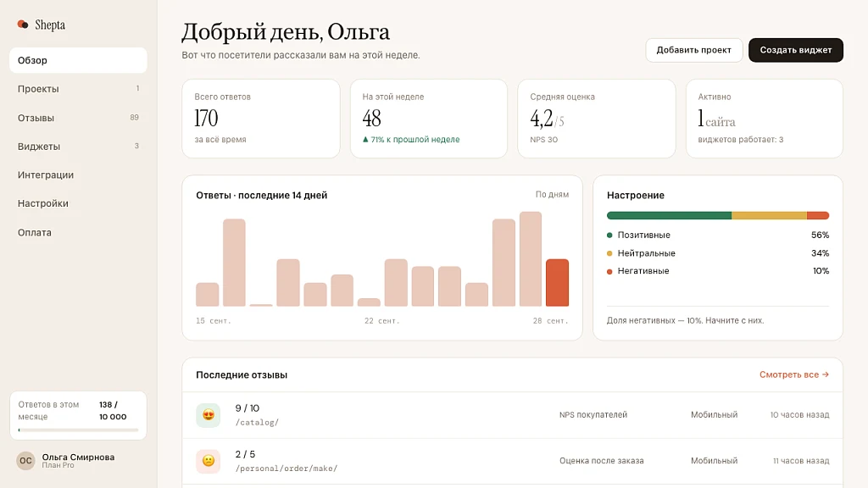This screenshot has height=488, width=868.
Task: Open the Виджеты sidebar section
Action: pos(78,147)
